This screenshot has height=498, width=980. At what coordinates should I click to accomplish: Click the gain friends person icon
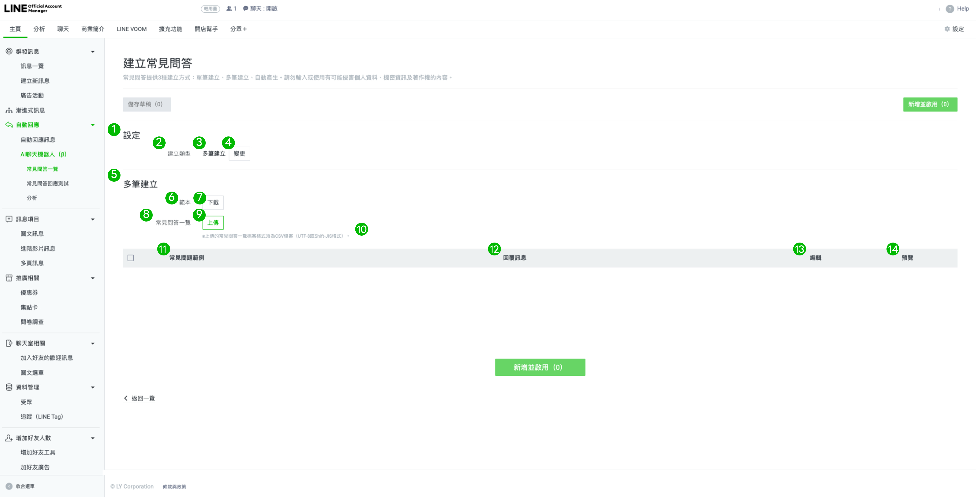coord(9,438)
